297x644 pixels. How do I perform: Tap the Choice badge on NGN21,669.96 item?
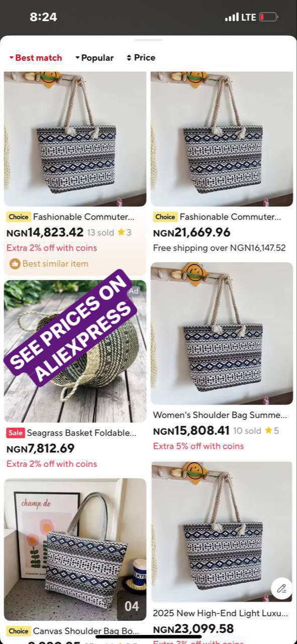(165, 217)
